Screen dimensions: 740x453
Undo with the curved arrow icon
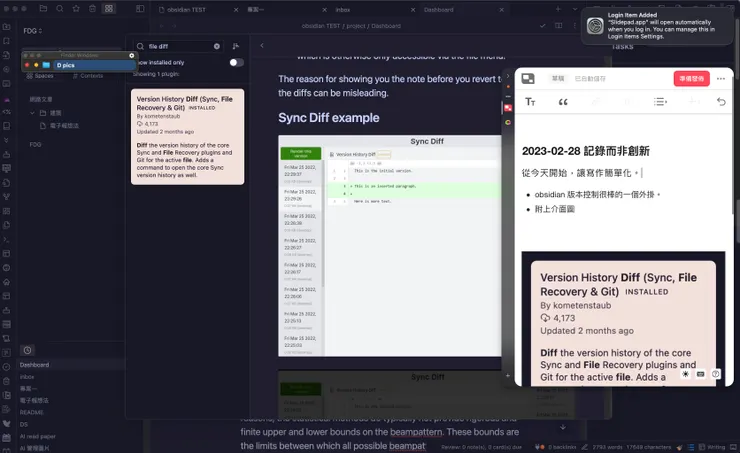(x=721, y=101)
